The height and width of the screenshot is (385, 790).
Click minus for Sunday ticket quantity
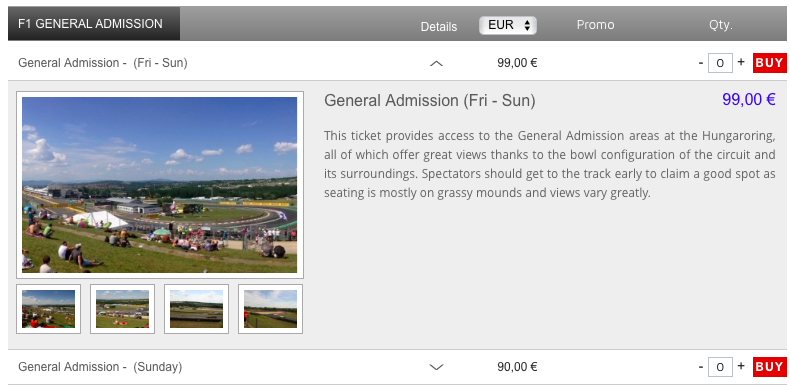(701, 367)
